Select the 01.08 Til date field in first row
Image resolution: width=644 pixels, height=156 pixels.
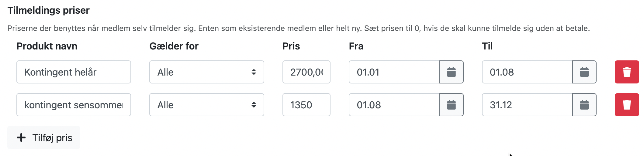coord(527,72)
